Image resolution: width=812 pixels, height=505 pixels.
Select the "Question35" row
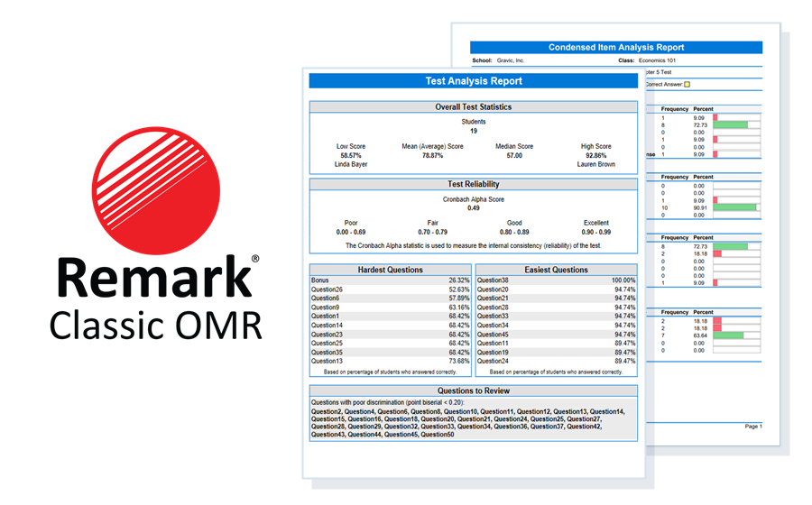tap(391, 353)
